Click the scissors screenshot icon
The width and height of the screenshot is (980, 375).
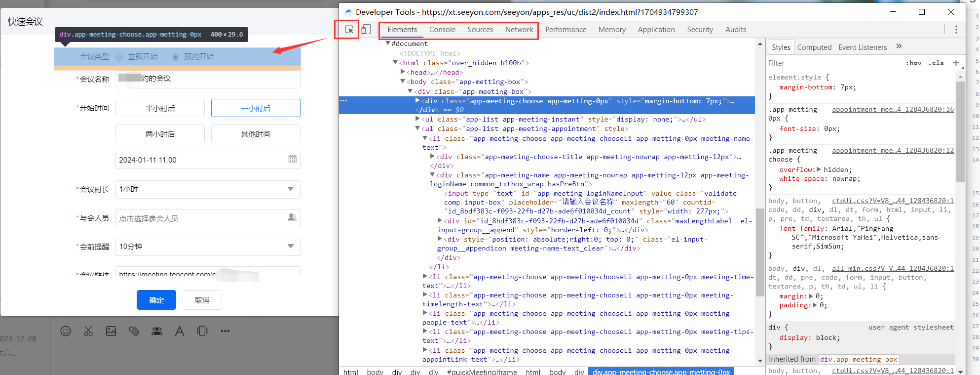point(88,331)
